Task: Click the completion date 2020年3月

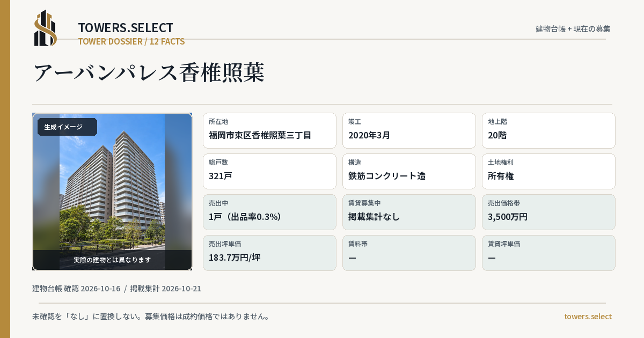Action: [369, 135]
